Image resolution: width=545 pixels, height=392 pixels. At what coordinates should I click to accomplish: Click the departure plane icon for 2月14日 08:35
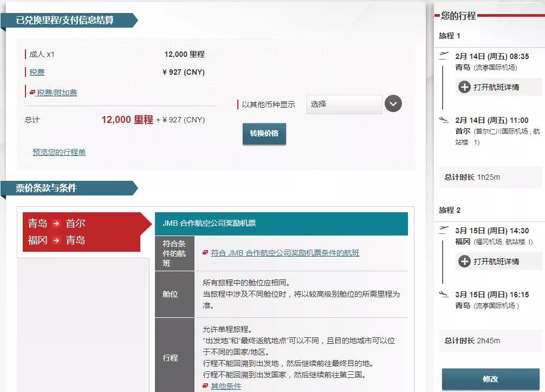[x=444, y=56]
